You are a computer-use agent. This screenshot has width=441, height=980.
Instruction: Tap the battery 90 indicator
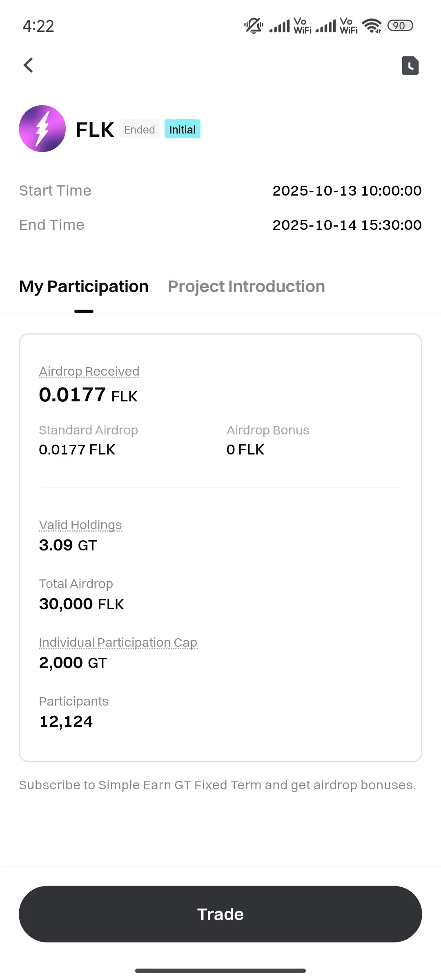pyautogui.click(x=400, y=26)
